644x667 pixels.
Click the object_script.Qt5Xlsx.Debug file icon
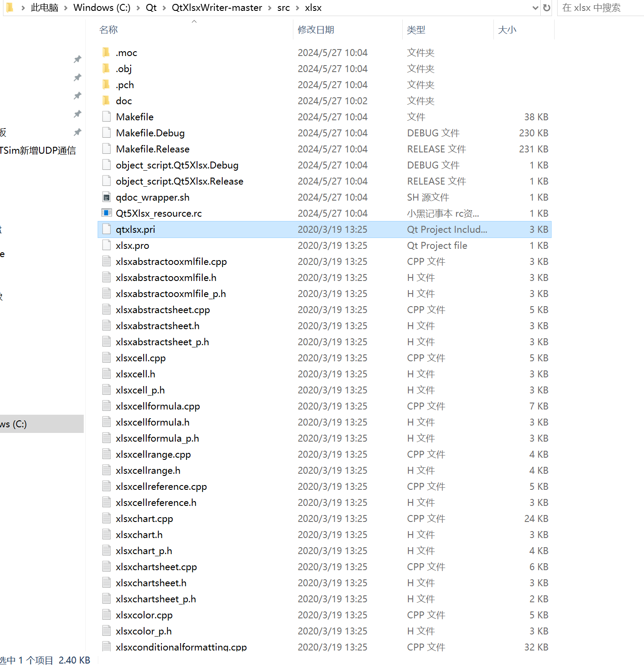pyautogui.click(x=106, y=165)
